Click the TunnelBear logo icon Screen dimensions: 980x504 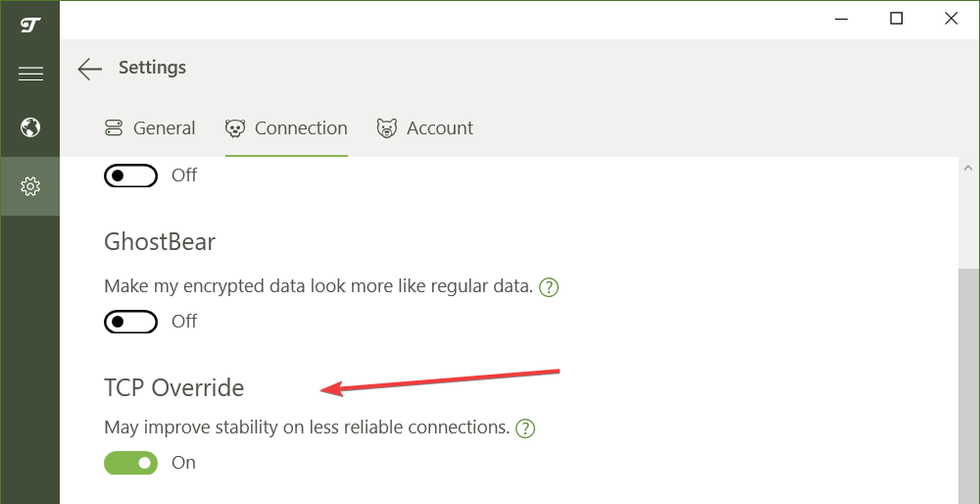[x=29, y=24]
